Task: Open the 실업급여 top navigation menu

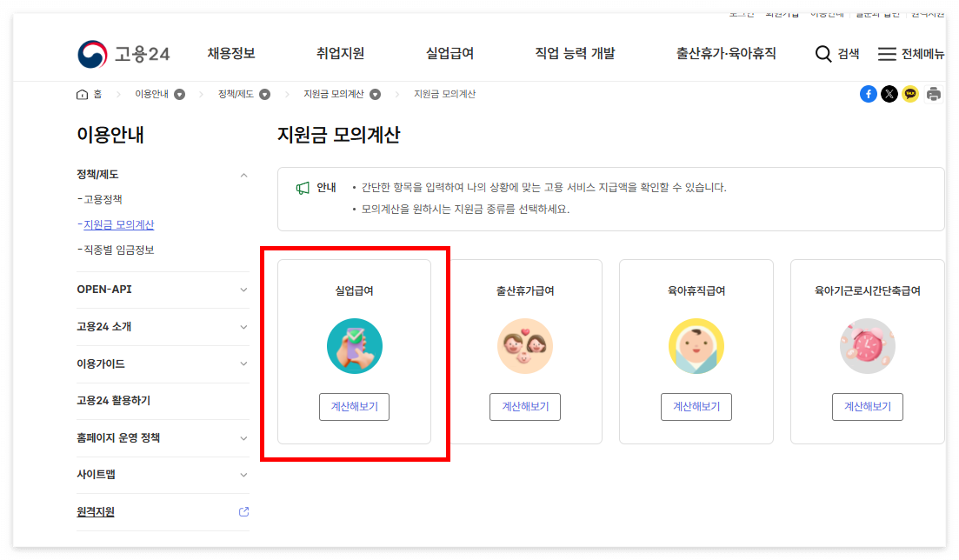Action: (x=450, y=53)
